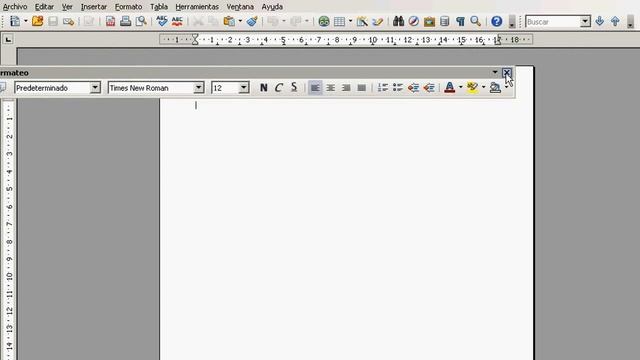Screen dimensions: 640x360
Task: Apply the yellow highlighting color
Action: 472,88
